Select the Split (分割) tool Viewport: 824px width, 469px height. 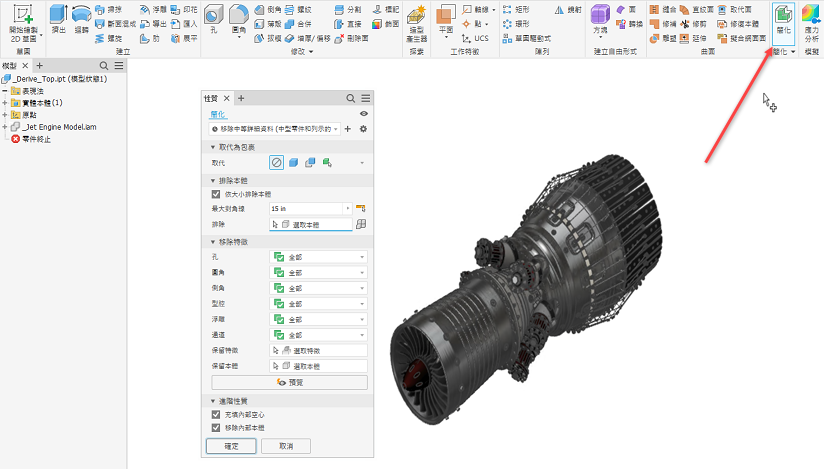click(x=348, y=9)
